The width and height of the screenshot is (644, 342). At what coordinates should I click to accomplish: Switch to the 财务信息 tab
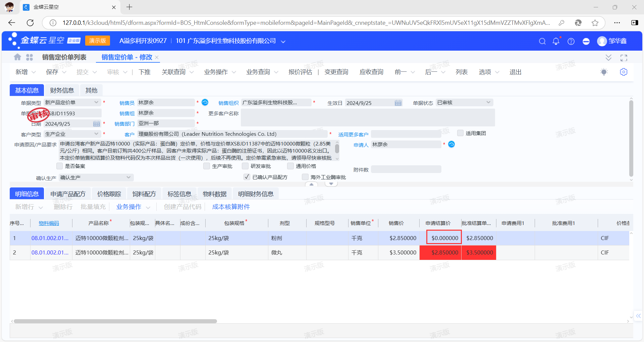pos(62,90)
